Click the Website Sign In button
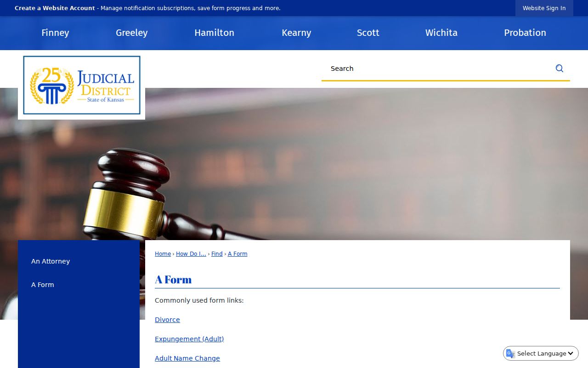Screen dimensions: 588x368 click(544, 8)
